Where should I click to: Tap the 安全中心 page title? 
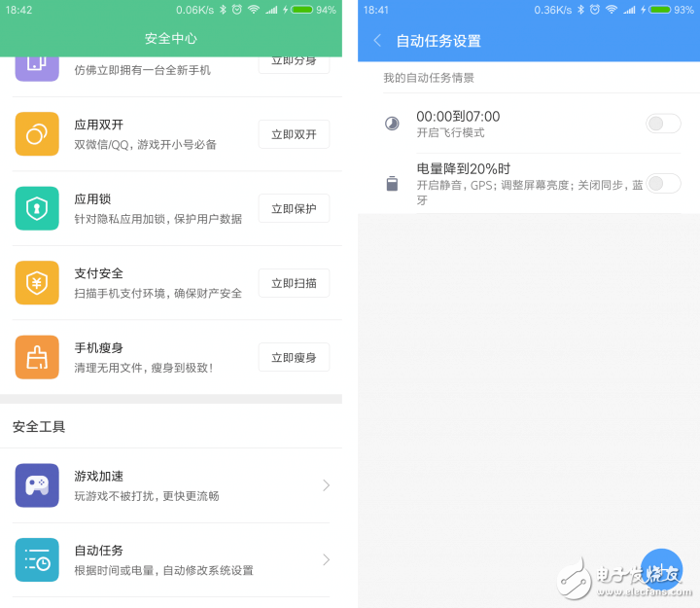171,38
